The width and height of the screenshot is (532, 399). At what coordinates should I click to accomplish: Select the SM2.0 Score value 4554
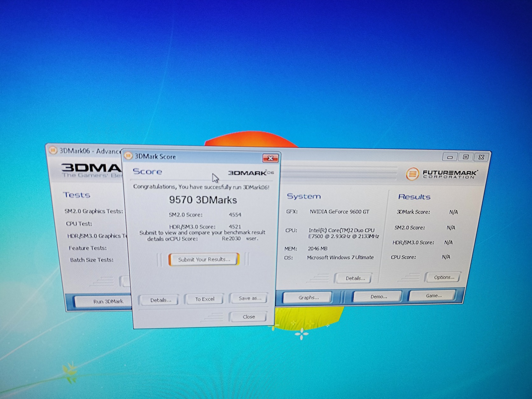click(x=235, y=215)
